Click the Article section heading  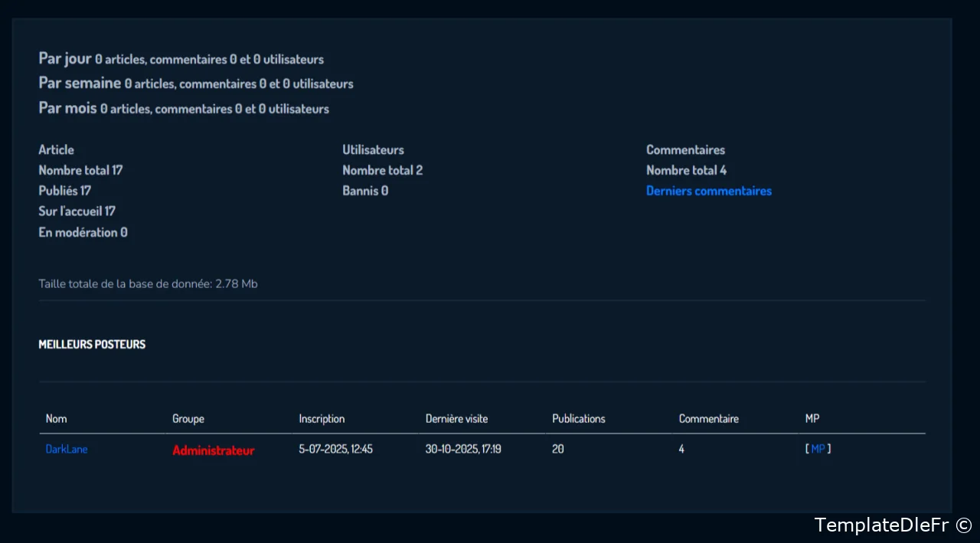click(x=56, y=149)
